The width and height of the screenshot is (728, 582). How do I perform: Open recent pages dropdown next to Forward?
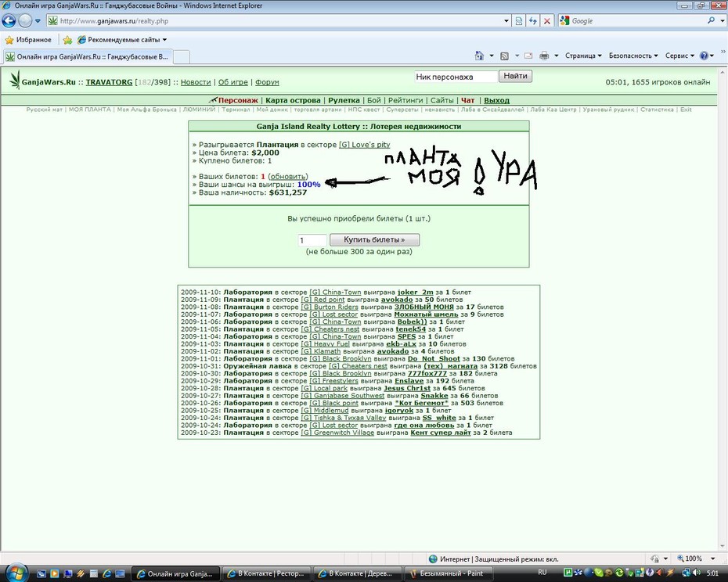[38, 21]
